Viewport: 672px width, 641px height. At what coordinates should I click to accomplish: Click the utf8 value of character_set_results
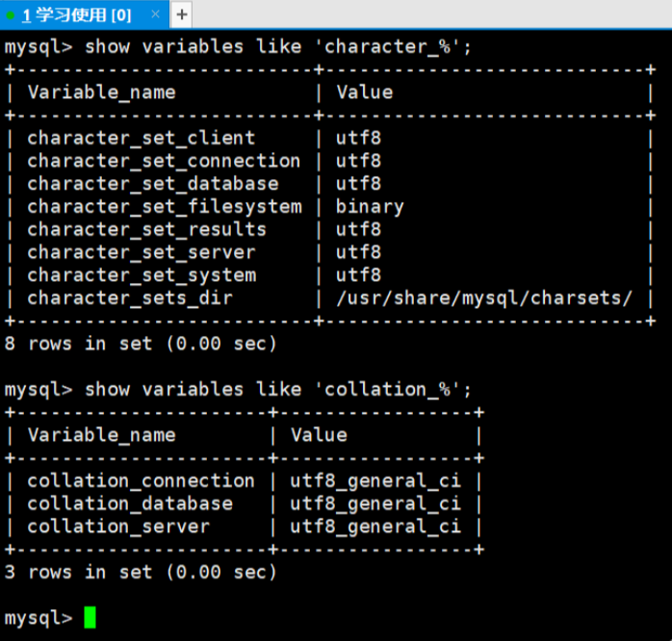[x=359, y=230]
